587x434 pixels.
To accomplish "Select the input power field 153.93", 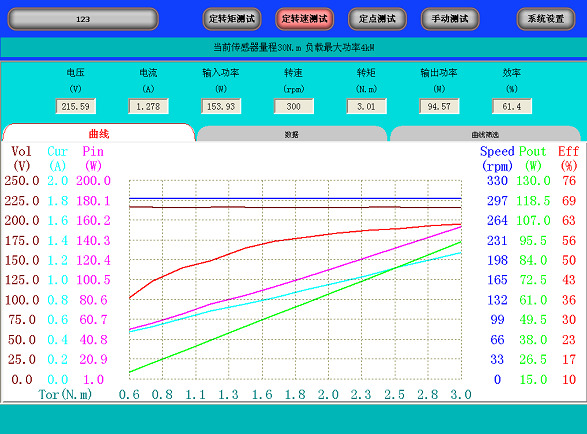I will [221, 106].
